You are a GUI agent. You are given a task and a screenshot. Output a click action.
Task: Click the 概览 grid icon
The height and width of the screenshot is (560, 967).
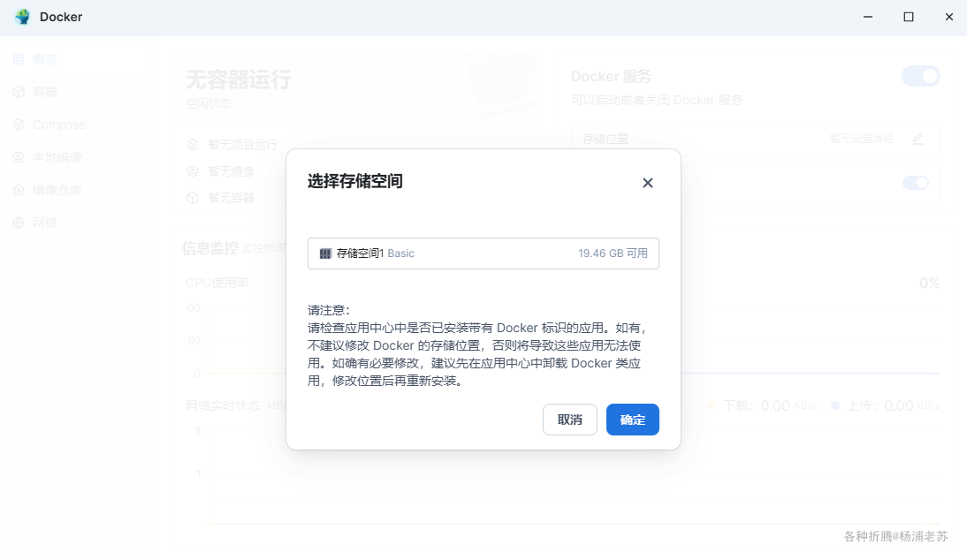click(x=19, y=59)
